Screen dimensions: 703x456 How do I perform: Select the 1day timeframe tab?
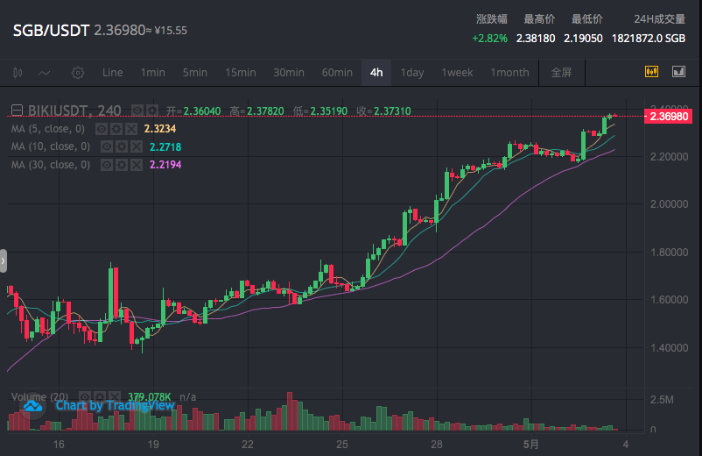pos(412,73)
